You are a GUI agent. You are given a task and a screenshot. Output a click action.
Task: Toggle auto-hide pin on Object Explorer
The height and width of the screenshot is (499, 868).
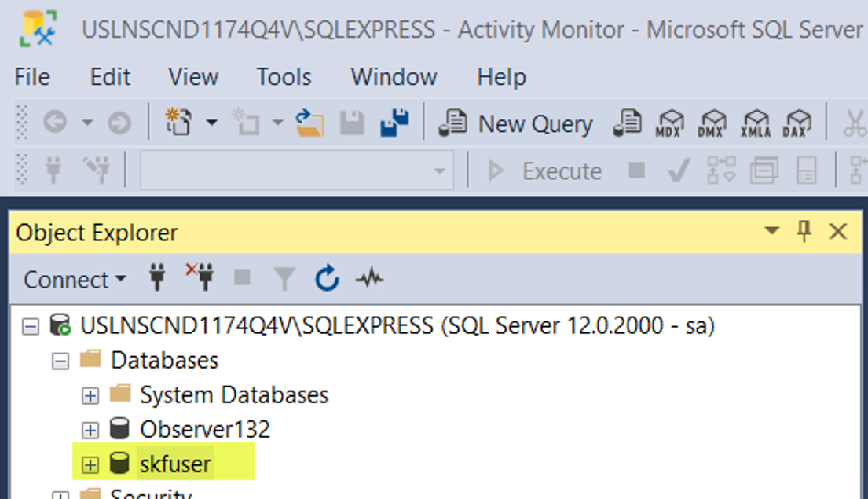click(804, 231)
